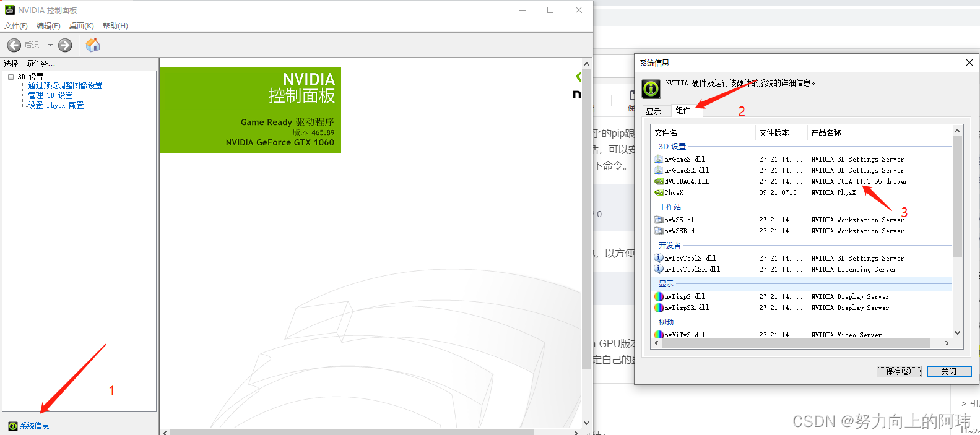Image resolution: width=980 pixels, height=435 pixels.
Task: Click the component list scroll left arrow
Action: (656, 343)
